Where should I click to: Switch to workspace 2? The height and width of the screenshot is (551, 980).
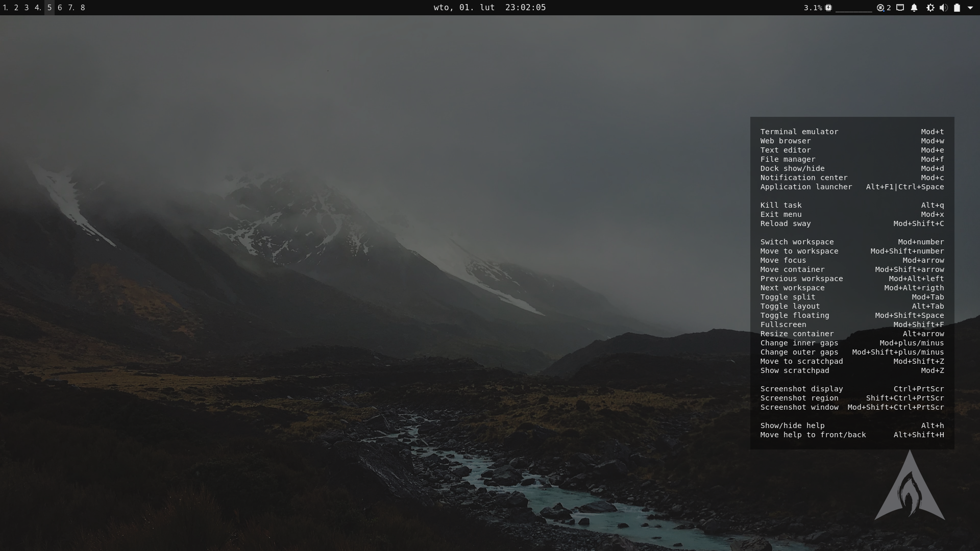16,8
